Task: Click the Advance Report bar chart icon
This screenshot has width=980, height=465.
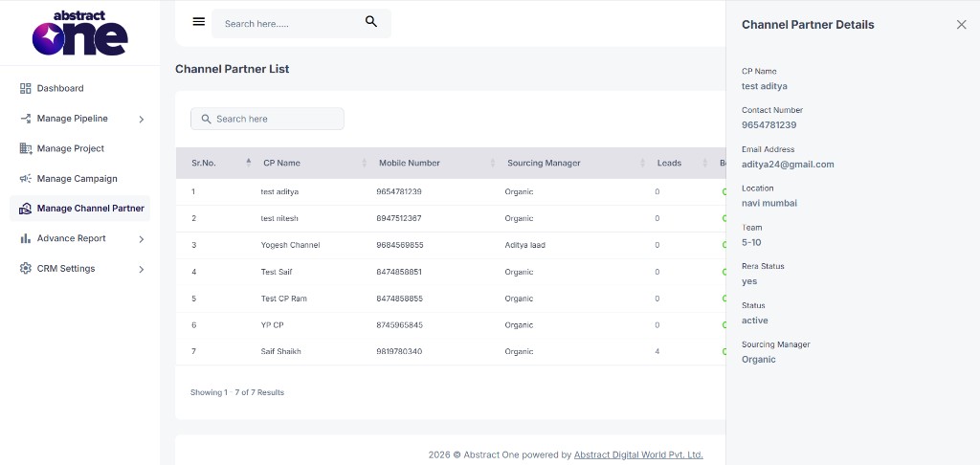Action: (x=26, y=238)
